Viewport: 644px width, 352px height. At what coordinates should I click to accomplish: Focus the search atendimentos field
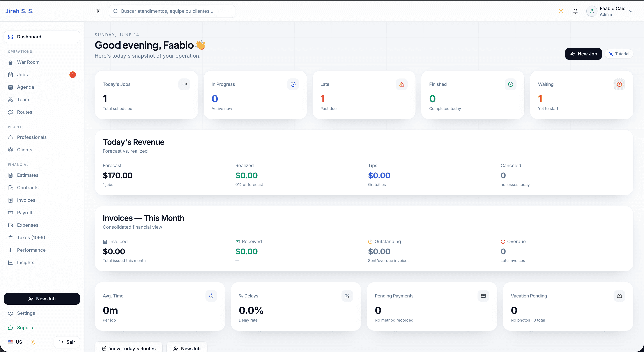pos(172,11)
